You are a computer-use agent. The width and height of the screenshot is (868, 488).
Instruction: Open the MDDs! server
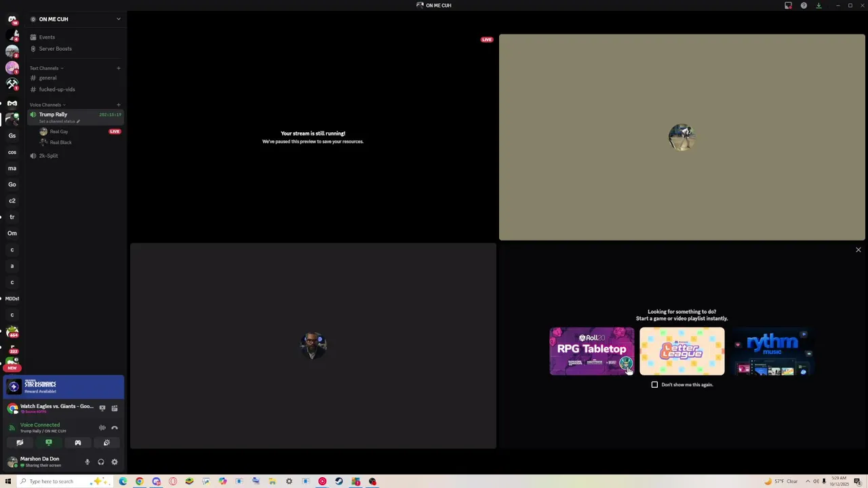pyautogui.click(x=12, y=298)
